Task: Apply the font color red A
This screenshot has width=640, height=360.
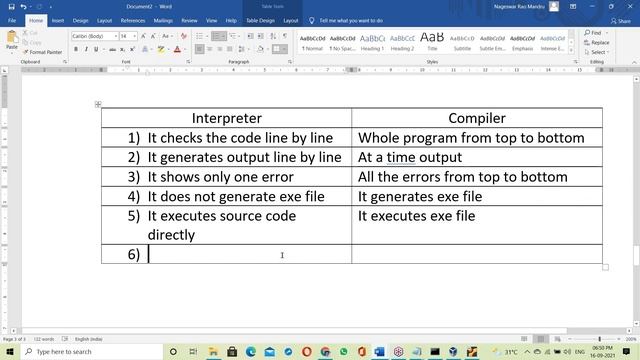Action: [177, 49]
